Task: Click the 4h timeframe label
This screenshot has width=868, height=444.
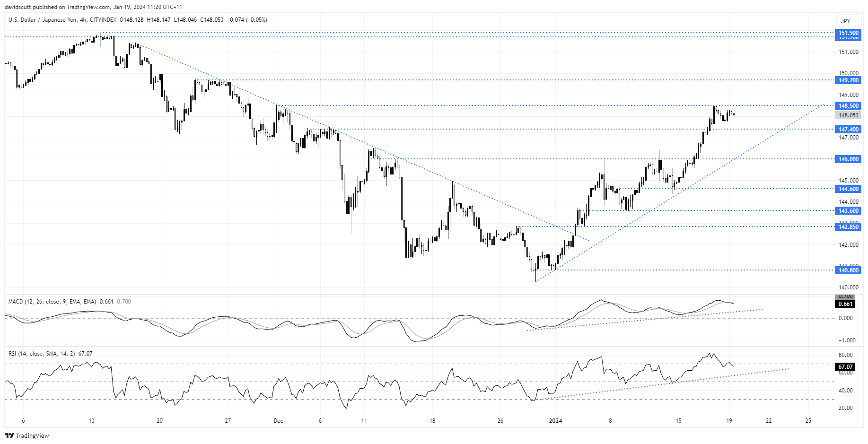Action: click(x=83, y=20)
